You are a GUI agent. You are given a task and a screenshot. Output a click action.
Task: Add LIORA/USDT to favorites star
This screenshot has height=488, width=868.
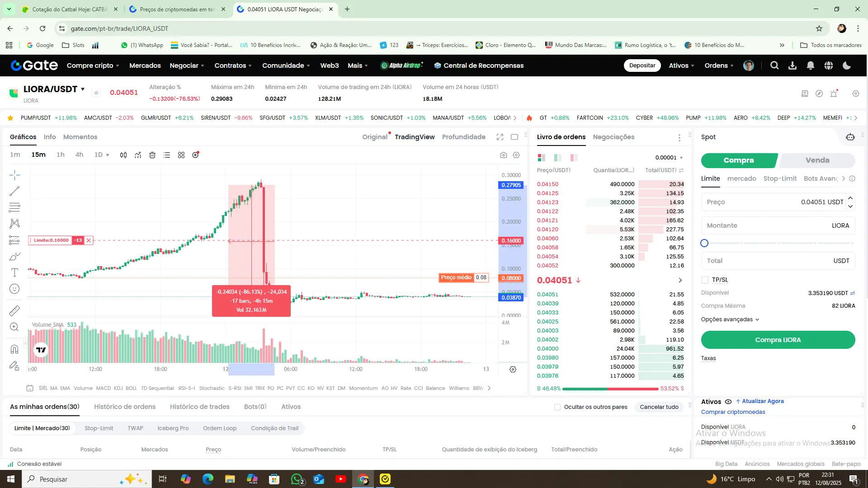pyautogui.click(x=96, y=93)
